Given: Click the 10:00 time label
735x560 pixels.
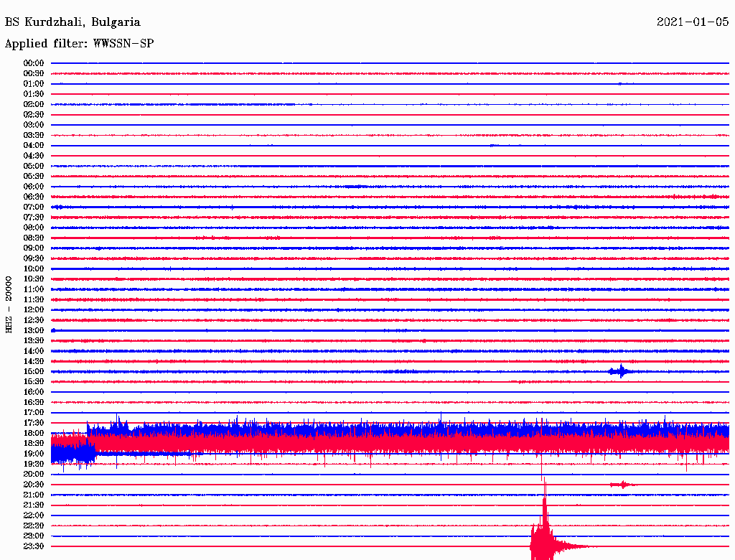Looking at the screenshot, I should coord(34,269).
